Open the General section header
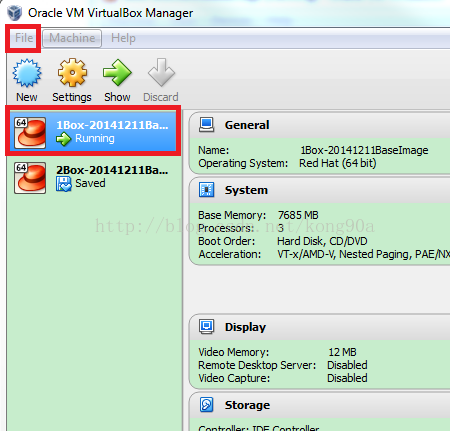 (319, 125)
